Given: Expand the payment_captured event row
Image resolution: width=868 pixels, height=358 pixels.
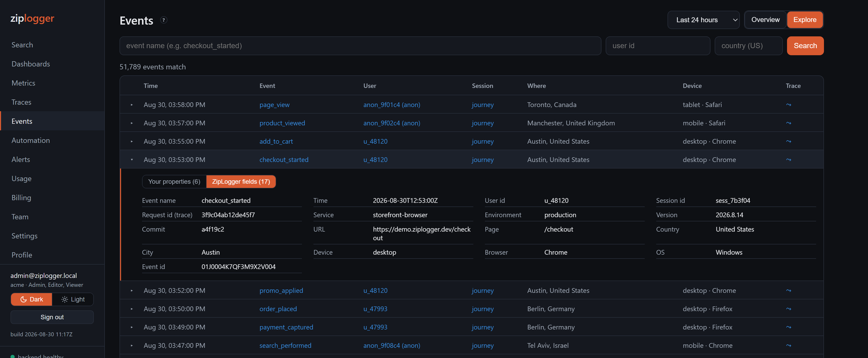Looking at the screenshot, I should point(131,327).
